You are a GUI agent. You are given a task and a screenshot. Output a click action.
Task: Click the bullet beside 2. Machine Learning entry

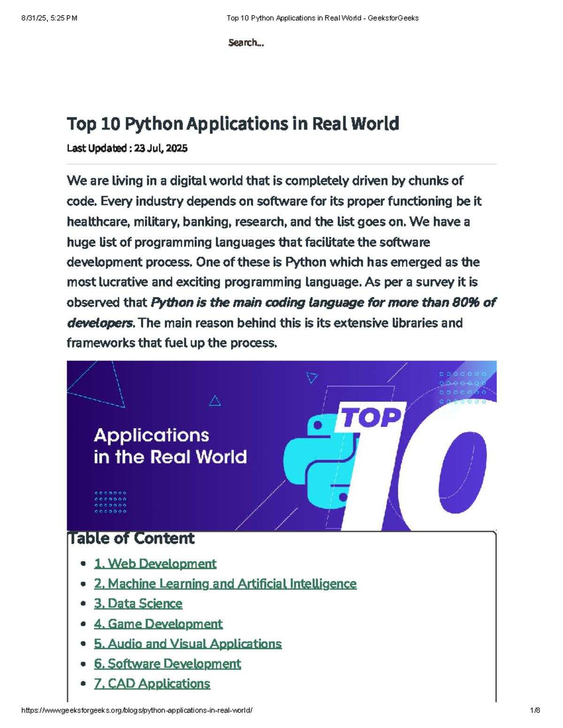pyautogui.click(x=82, y=584)
